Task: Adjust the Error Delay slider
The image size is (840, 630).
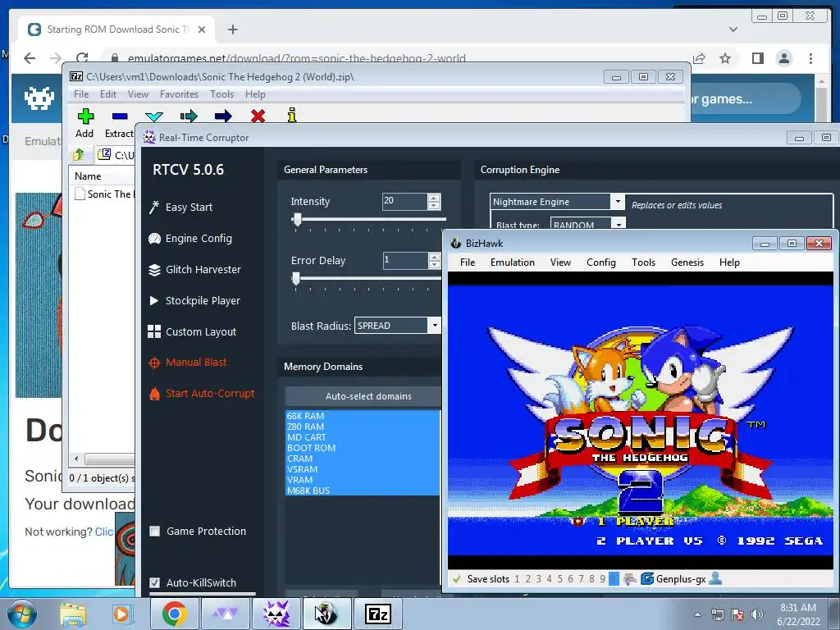Action: (x=296, y=278)
